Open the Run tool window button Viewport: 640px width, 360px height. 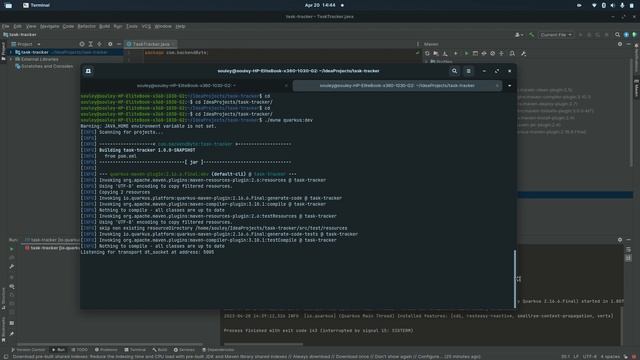point(58,350)
